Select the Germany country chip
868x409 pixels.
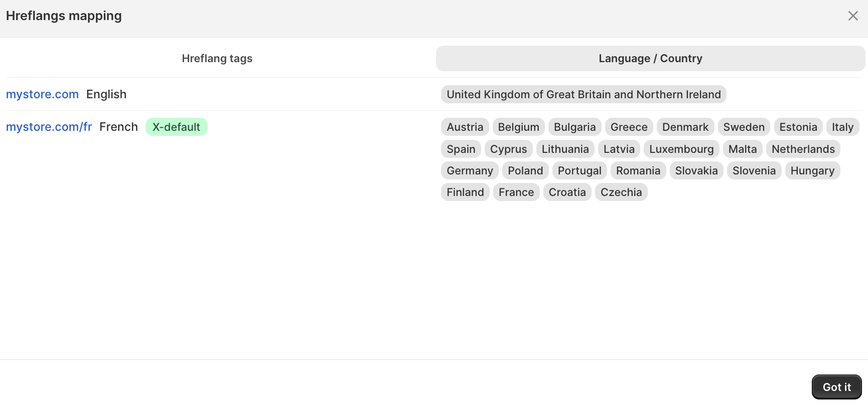(x=469, y=170)
